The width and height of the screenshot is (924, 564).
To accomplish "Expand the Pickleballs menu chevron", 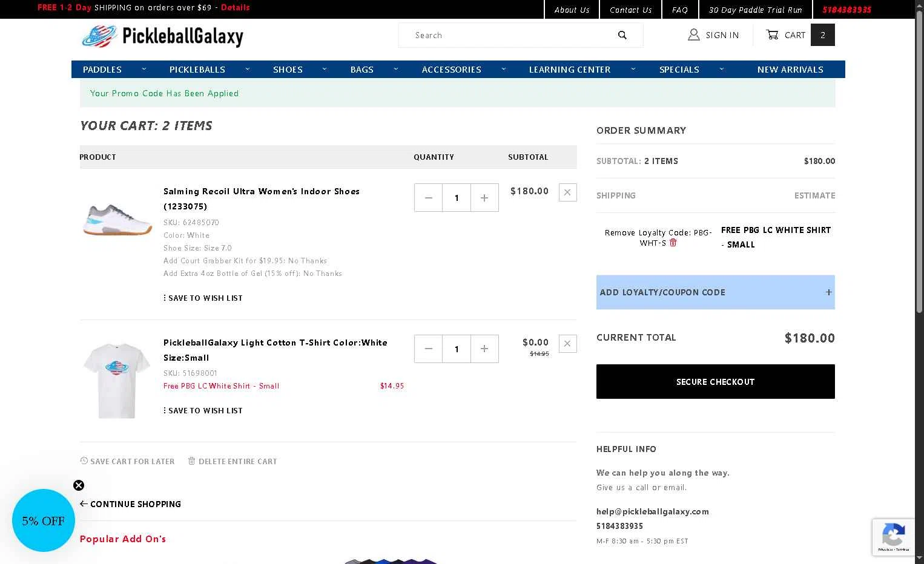I will coord(248,69).
